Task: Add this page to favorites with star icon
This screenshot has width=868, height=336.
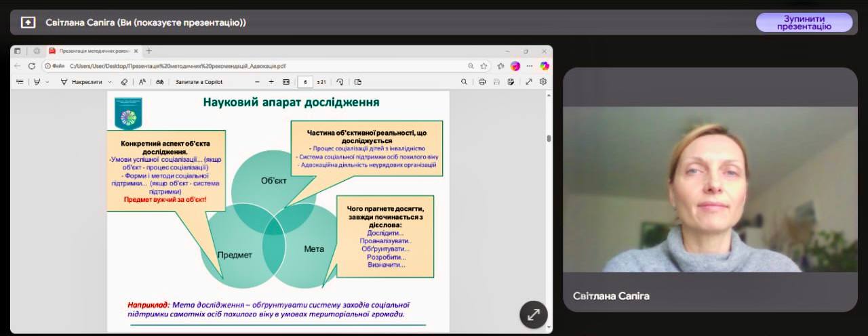Action: [484, 66]
